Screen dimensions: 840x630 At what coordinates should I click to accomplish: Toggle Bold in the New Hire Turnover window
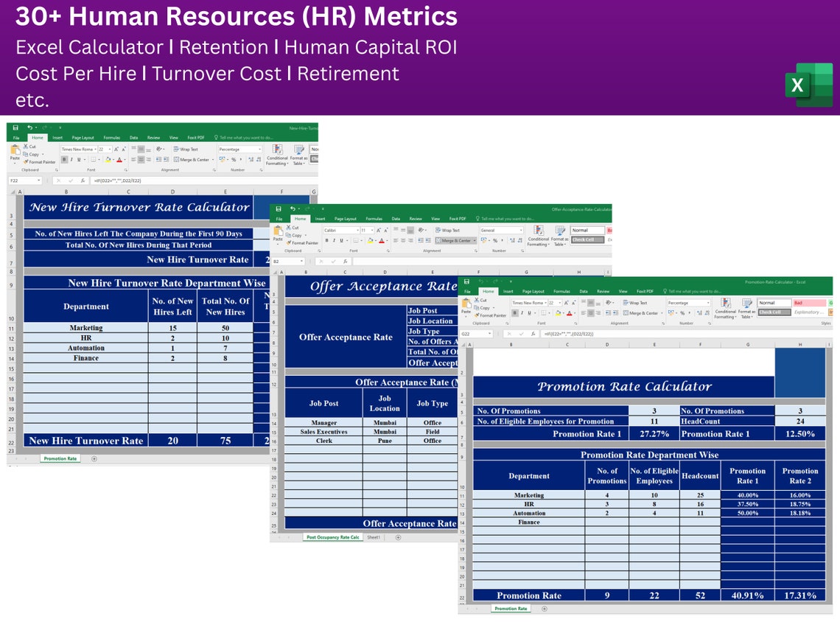[x=64, y=160]
